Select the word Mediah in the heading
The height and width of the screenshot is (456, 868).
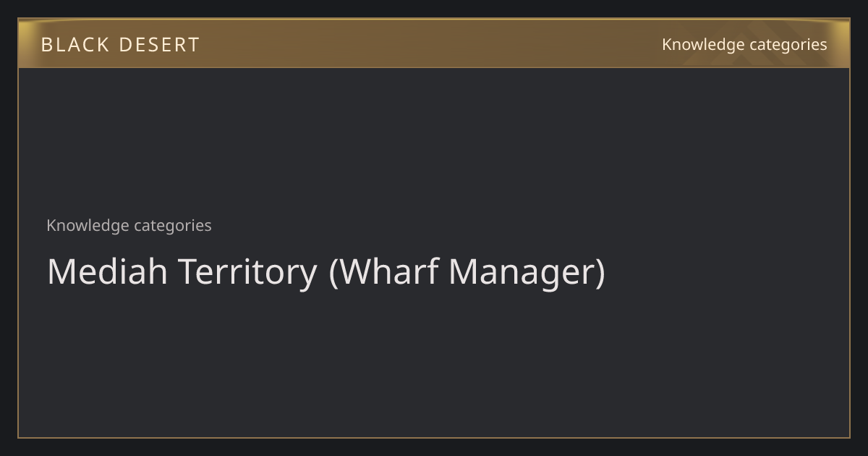pos(108,271)
